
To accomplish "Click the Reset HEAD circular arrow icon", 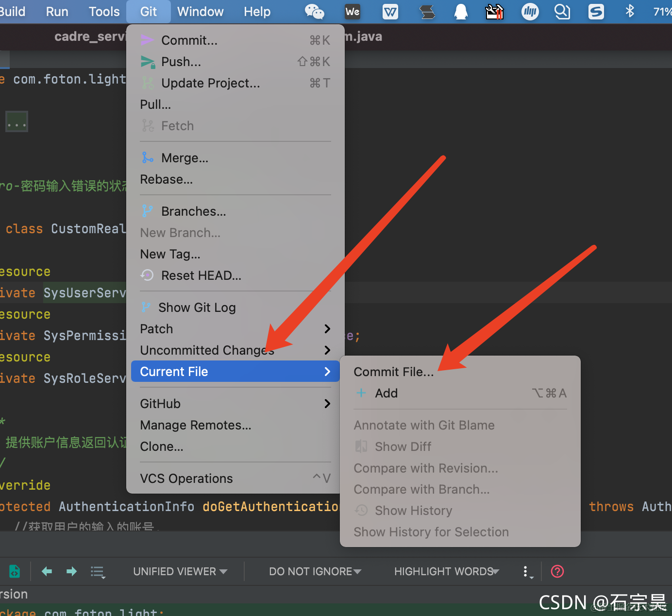I will point(147,275).
